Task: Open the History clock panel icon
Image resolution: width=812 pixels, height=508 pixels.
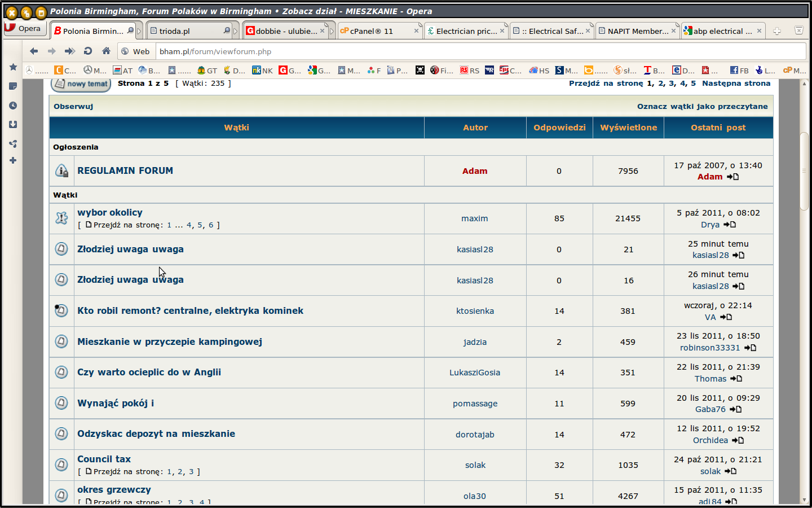Action: click(13, 106)
